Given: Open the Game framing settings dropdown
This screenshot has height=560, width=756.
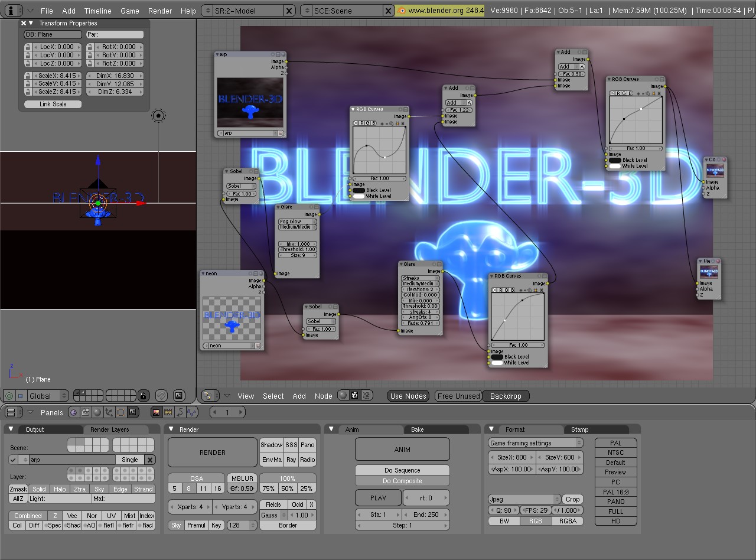Looking at the screenshot, I should (535, 443).
